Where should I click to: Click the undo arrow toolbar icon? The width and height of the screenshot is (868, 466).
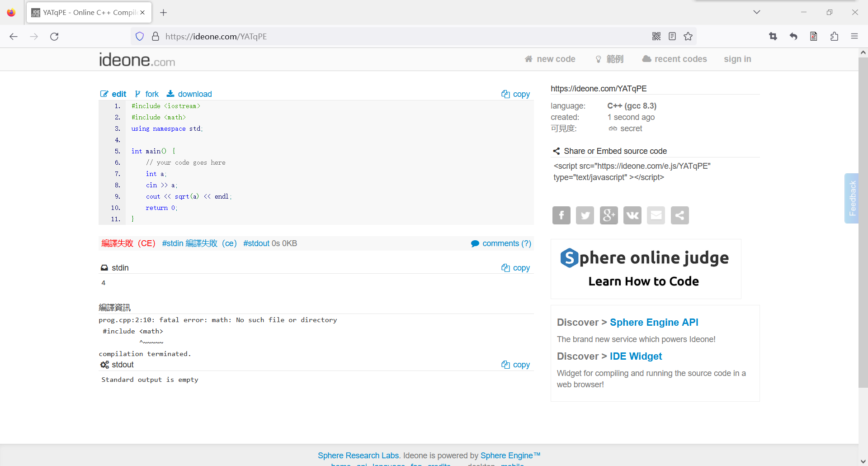pos(793,37)
